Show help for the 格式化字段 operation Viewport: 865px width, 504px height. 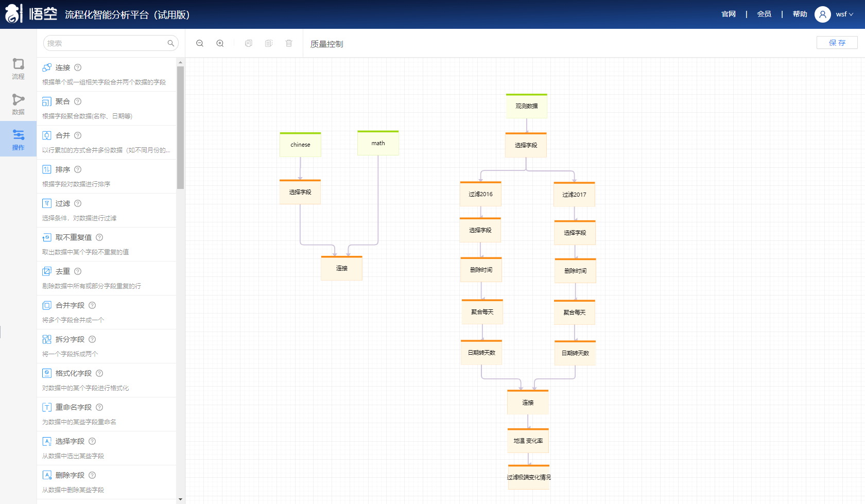99,373
